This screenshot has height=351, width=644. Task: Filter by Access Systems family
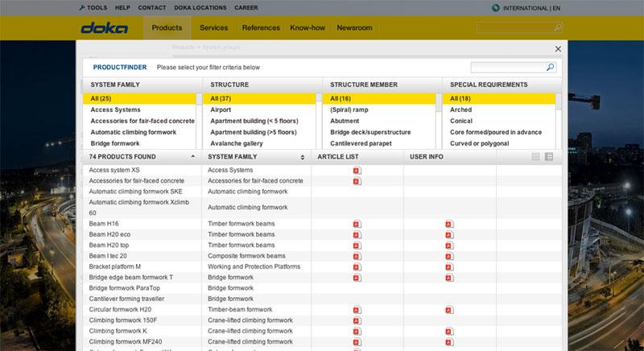click(115, 109)
